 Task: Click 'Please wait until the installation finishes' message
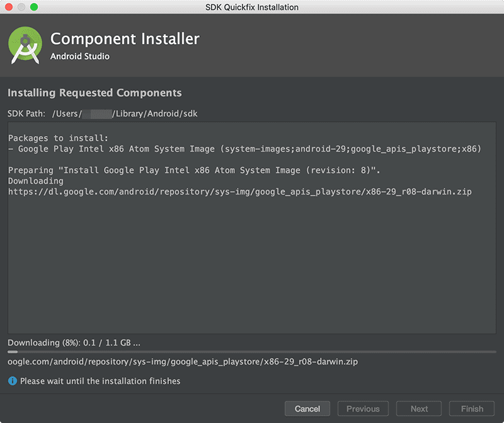pyautogui.click(x=100, y=381)
